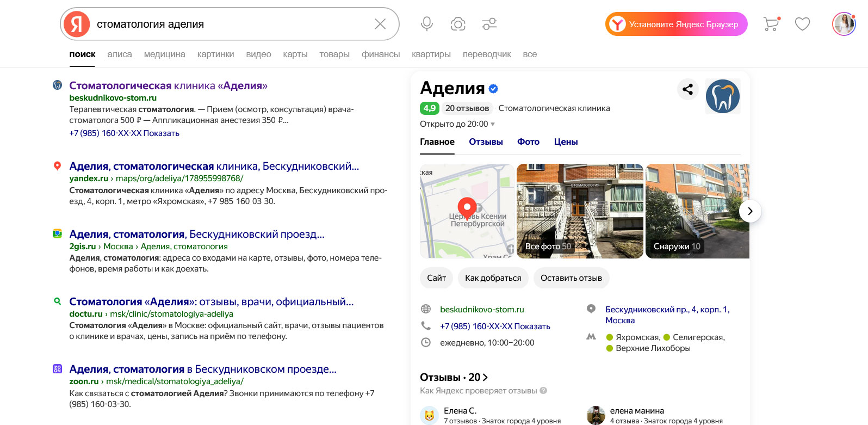
Task: Click the 2gis favicon
Action: pos(57,233)
